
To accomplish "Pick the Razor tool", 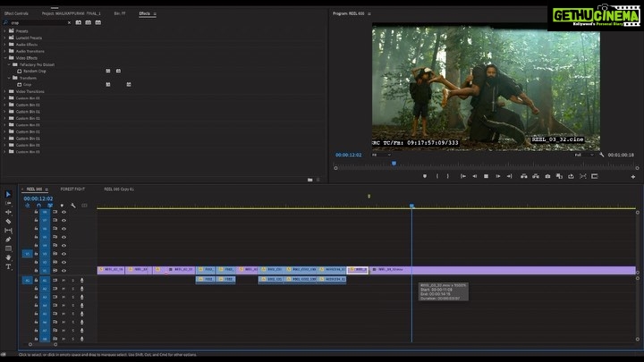I will [x=8, y=222].
